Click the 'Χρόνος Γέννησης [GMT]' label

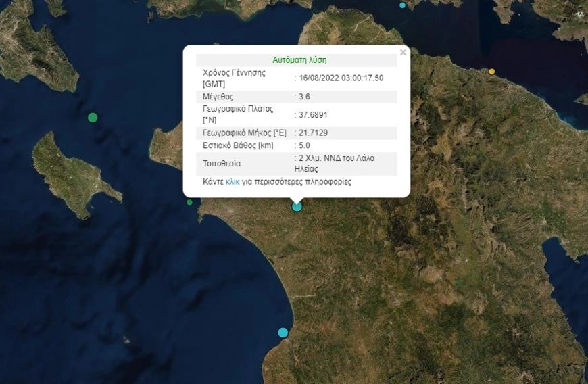tap(234, 78)
